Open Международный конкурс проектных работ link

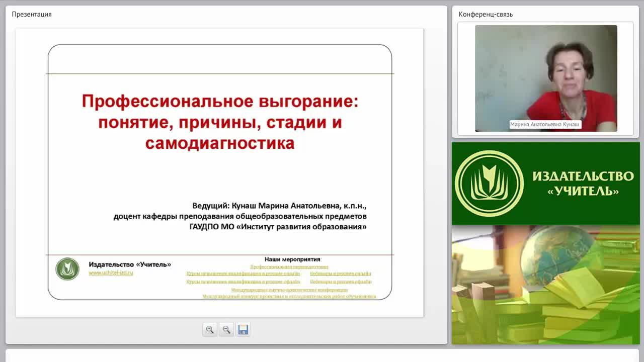click(x=289, y=297)
